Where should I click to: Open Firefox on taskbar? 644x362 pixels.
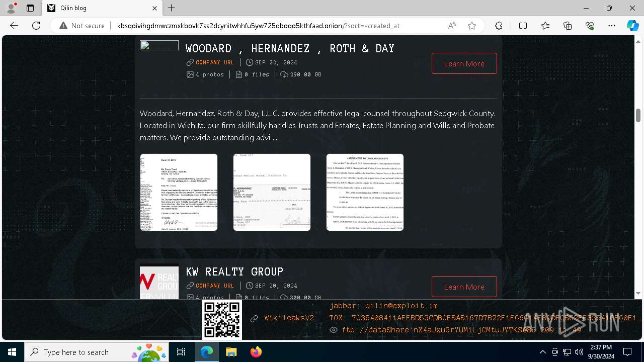click(x=256, y=352)
